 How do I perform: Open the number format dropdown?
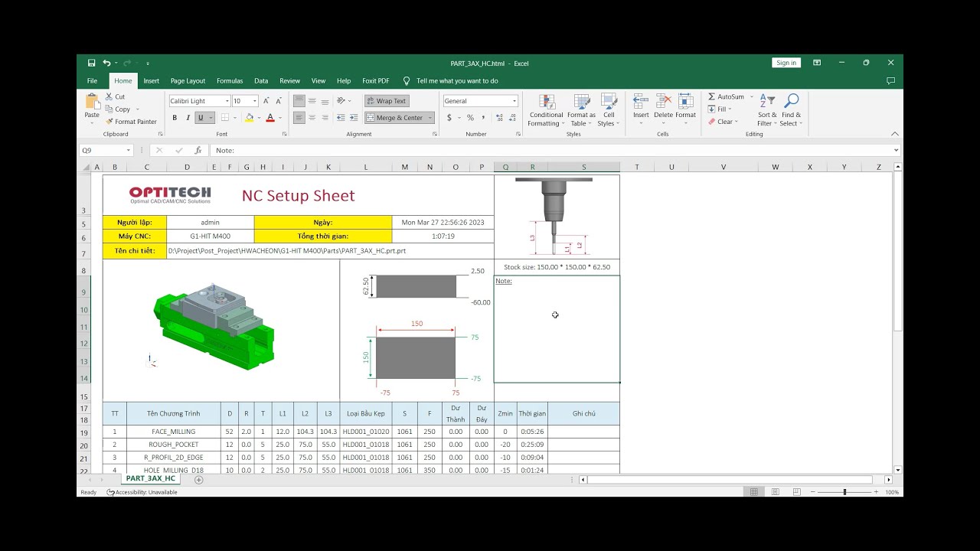tap(514, 101)
